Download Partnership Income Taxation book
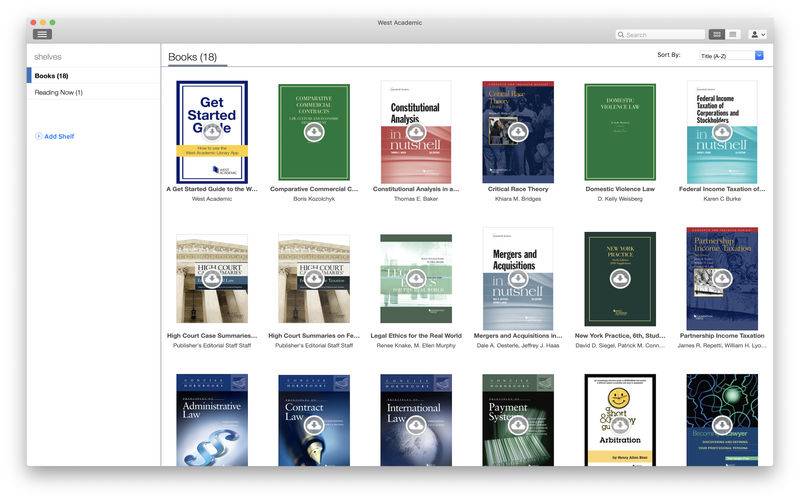The height and width of the screenshot is (500, 800). [722, 279]
